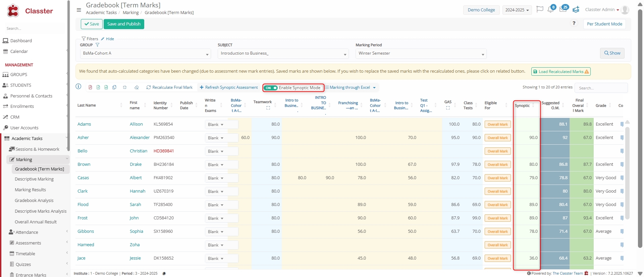This screenshot has width=644, height=277.
Task: Export gradebook to PDF icon
Action: pyautogui.click(x=90, y=87)
